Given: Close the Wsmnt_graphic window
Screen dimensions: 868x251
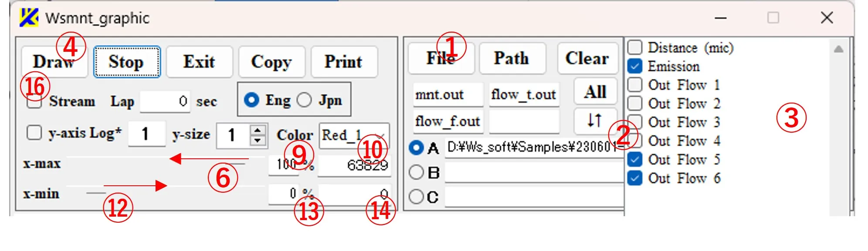Looking at the screenshot, I should click(827, 18).
